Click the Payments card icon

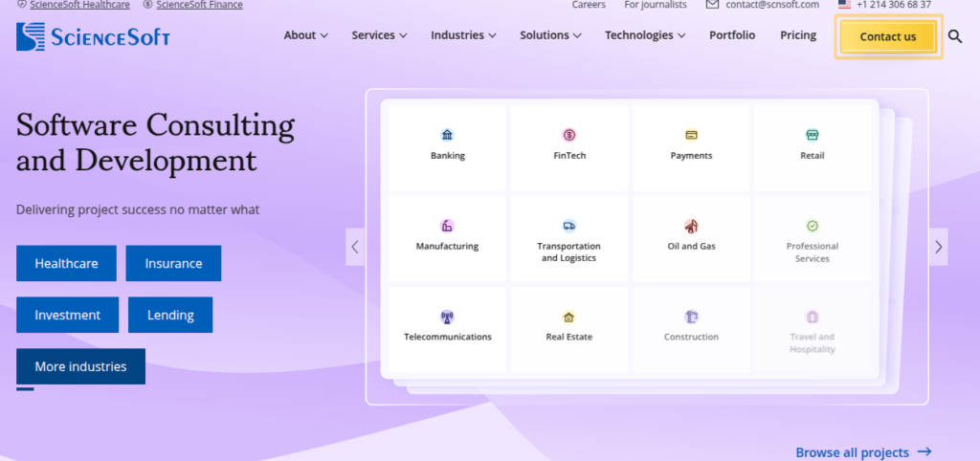pos(691,135)
